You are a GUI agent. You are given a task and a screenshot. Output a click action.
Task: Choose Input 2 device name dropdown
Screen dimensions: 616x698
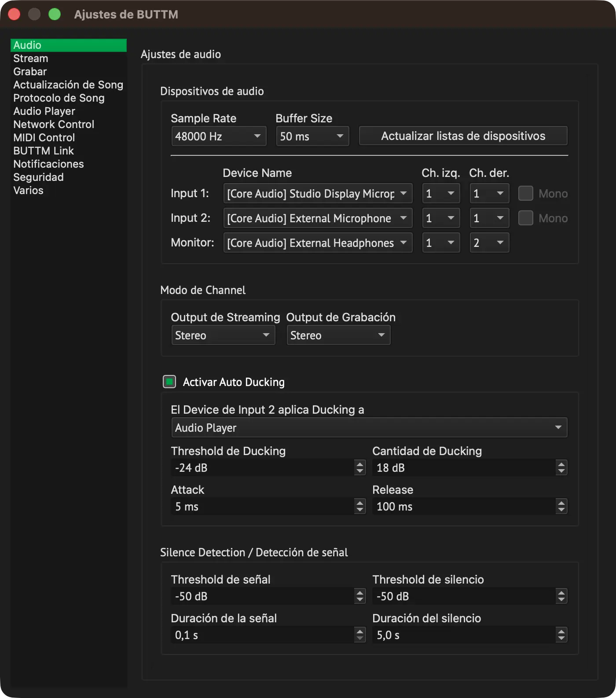[x=318, y=218]
